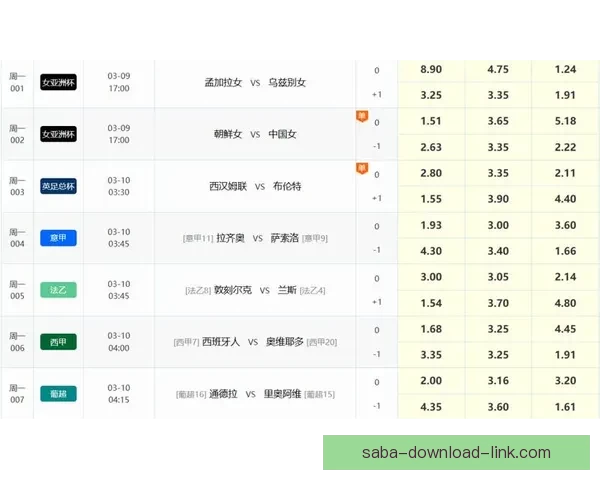The height and width of the screenshot is (480, 600).
Task: Choose odds 3.20 for 里奥阿维 win
Action: (x=565, y=381)
